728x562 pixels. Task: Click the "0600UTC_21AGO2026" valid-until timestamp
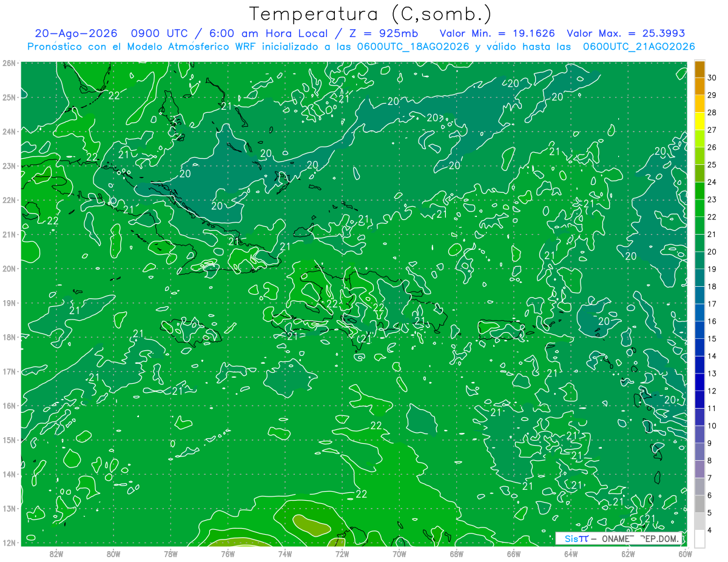tap(639, 47)
